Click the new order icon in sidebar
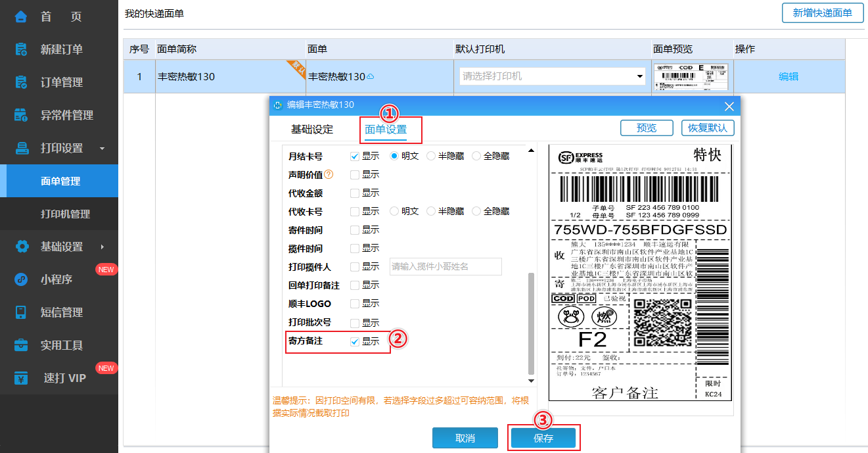The width and height of the screenshot is (868, 453). [x=21, y=49]
